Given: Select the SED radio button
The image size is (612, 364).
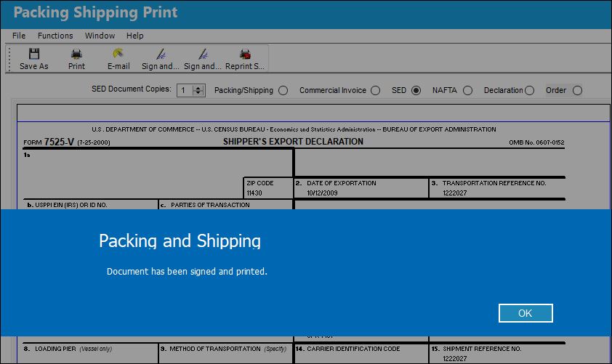Looking at the screenshot, I should pyautogui.click(x=416, y=91).
